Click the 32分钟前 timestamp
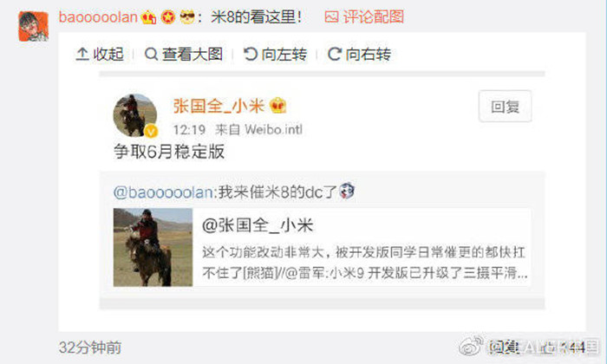 point(90,348)
